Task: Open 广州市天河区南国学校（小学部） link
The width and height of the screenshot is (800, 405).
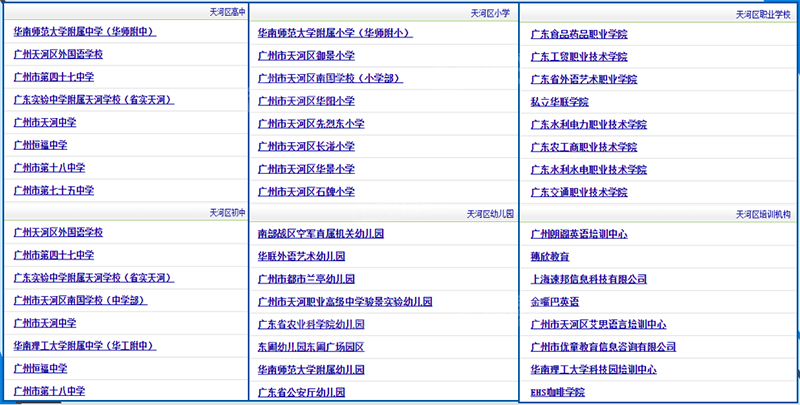Action: (331, 79)
